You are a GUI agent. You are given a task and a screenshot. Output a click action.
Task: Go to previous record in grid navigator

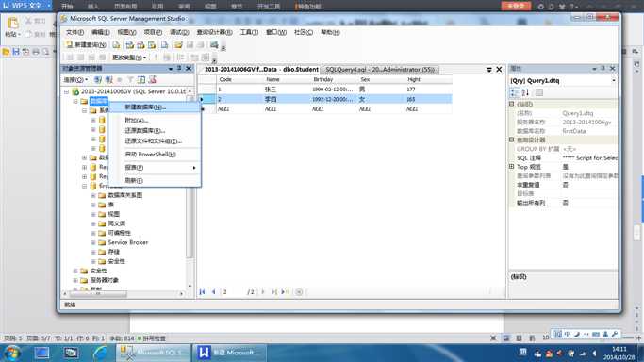point(214,292)
